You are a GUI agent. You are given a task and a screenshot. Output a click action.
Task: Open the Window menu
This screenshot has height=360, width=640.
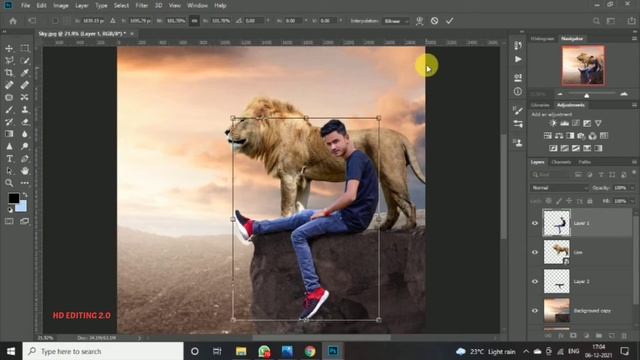[x=198, y=6]
